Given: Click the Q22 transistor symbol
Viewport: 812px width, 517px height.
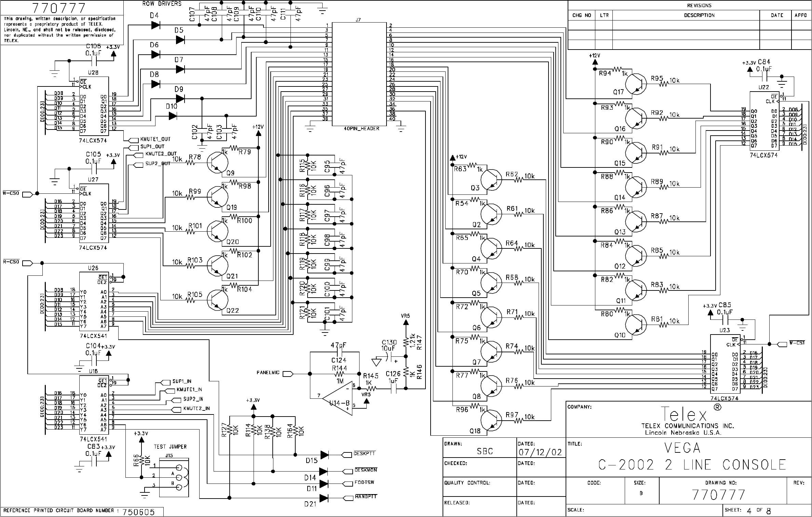Looking at the screenshot, I should 218,300.
